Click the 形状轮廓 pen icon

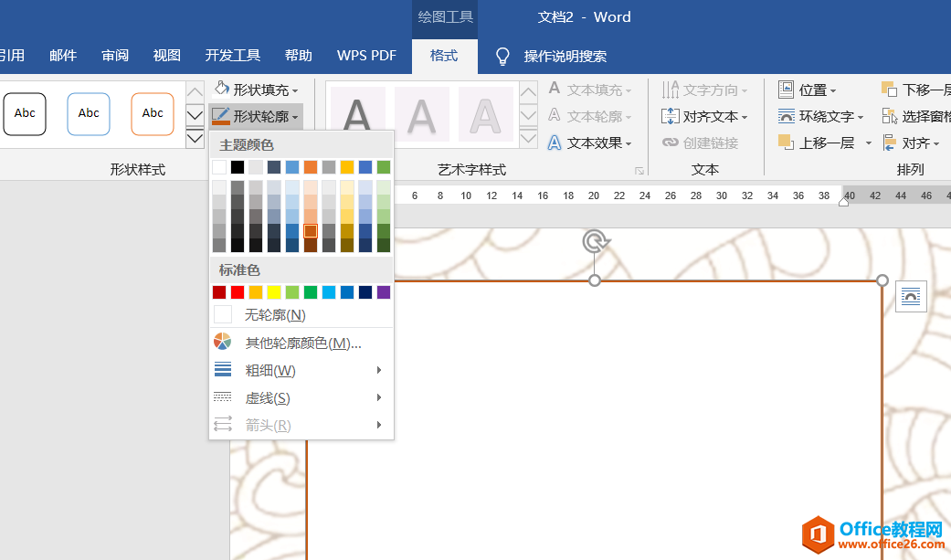(221, 116)
